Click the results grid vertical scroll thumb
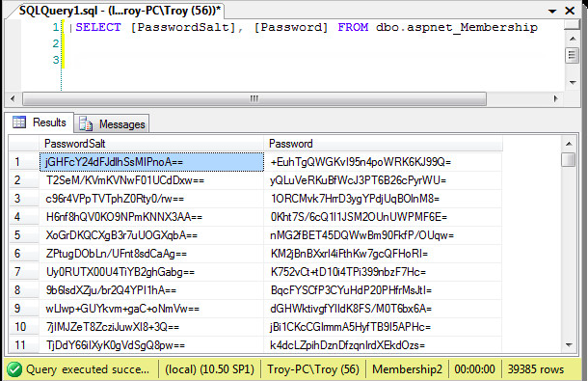The width and height of the screenshot is (588, 381). [569, 159]
